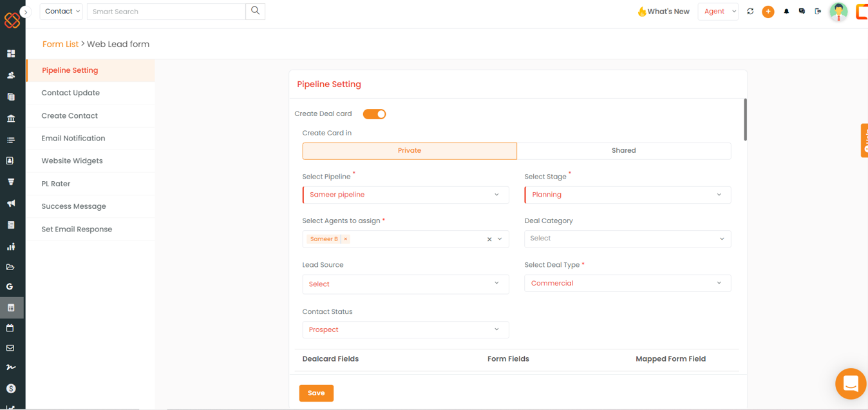The image size is (868, 410).
Task: Save the pipeline settings
Action: pyautogui.click(x=316, y=393)
